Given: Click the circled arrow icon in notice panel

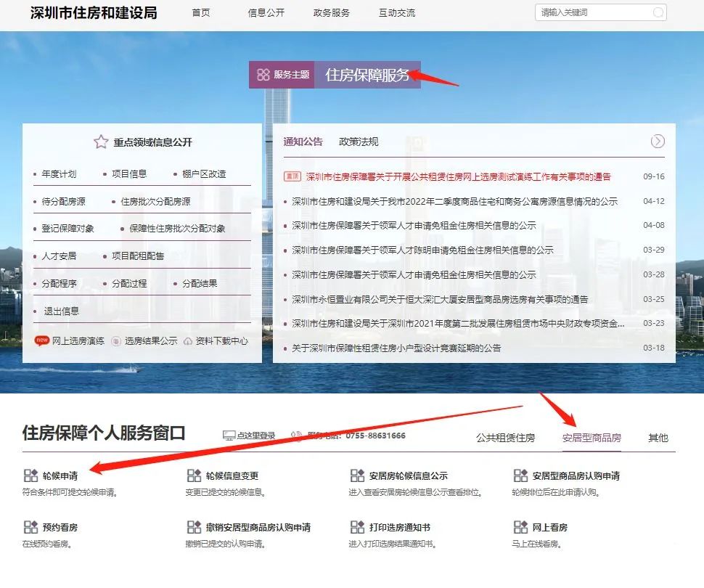Looking at the screenshot, I should [x=658, y=142].
